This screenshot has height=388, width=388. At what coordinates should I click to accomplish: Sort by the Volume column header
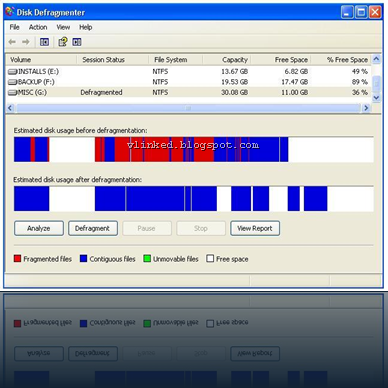click(x=41, y=60)
